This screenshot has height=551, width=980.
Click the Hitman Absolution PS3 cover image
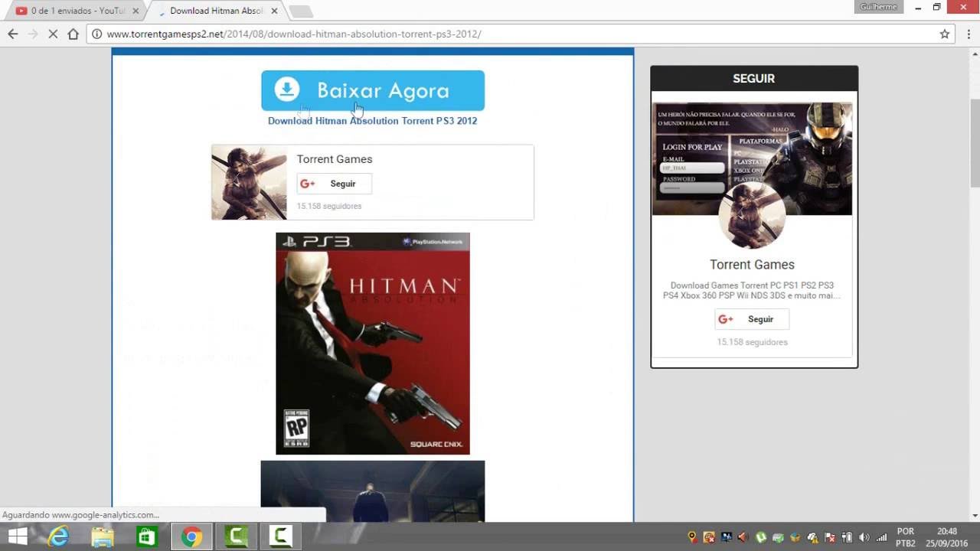point(373,344)
